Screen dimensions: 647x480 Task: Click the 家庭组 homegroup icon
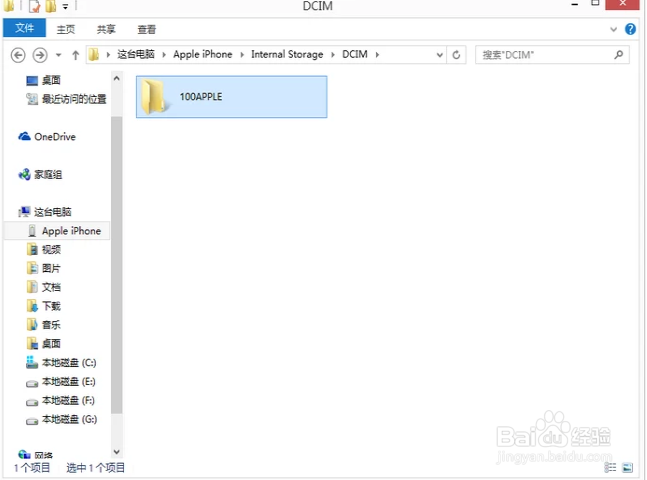pos(24,175)
